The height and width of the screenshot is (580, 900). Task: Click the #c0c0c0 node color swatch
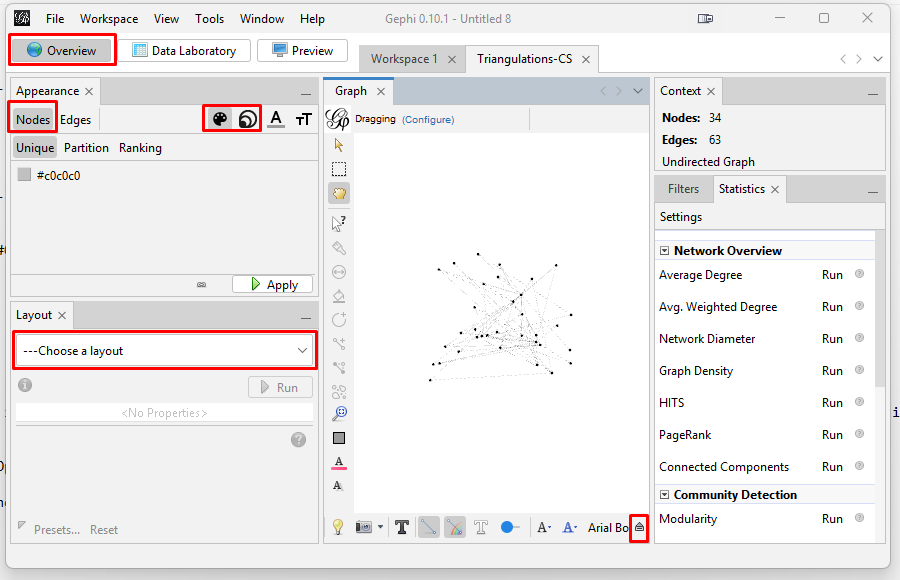click(24, 175)
